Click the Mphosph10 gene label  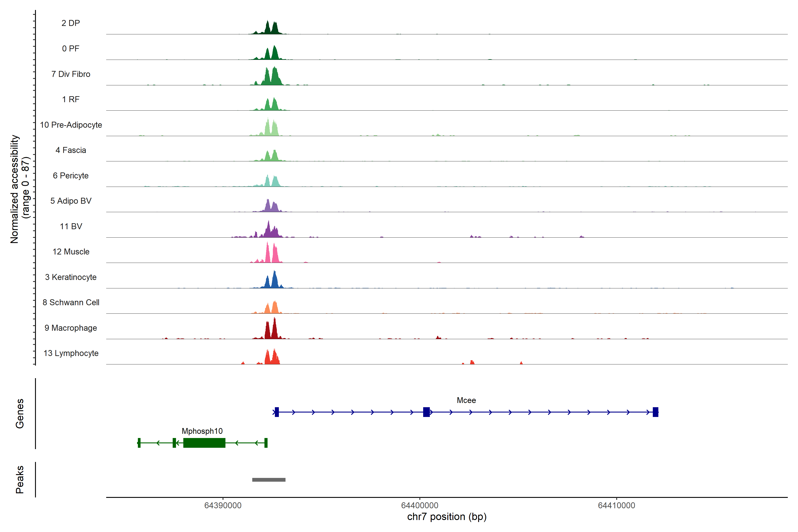tap(202, 431)
